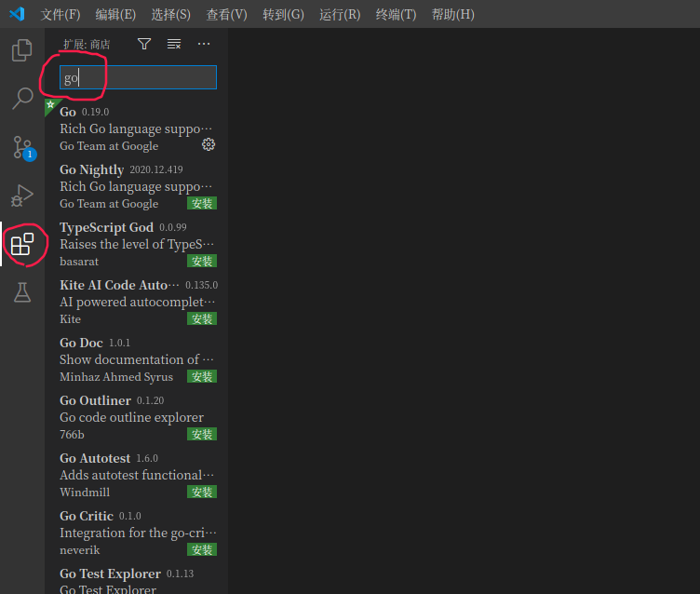Open the 查看(V) menu
This screenshot has height=594, width=700.
(x=226, y=14)
